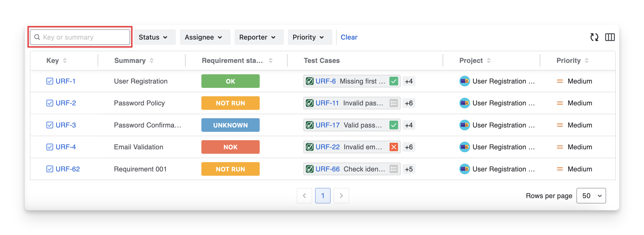
Task: Click the issue type checkbox icon beside URF-62
Action: (50, 169)
